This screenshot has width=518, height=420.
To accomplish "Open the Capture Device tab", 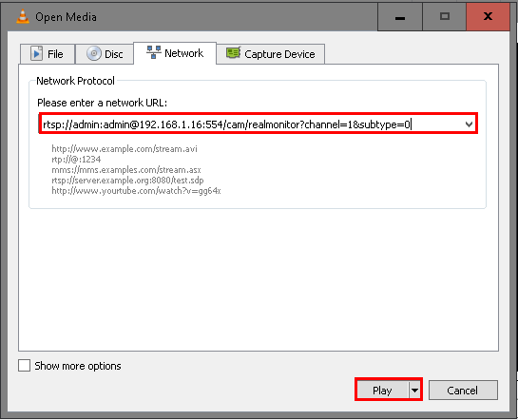I will (x=271, y=54).
